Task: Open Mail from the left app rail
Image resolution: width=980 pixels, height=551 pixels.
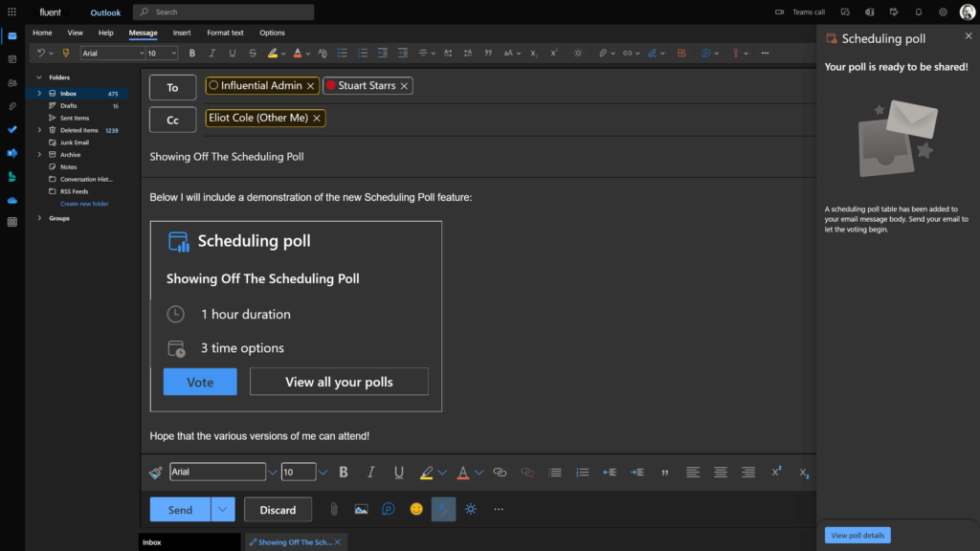Action: click(11, 34)
